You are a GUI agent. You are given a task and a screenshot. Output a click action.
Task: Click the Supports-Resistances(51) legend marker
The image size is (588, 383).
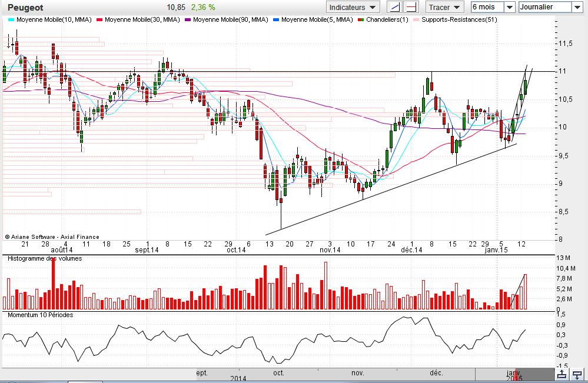417,19
